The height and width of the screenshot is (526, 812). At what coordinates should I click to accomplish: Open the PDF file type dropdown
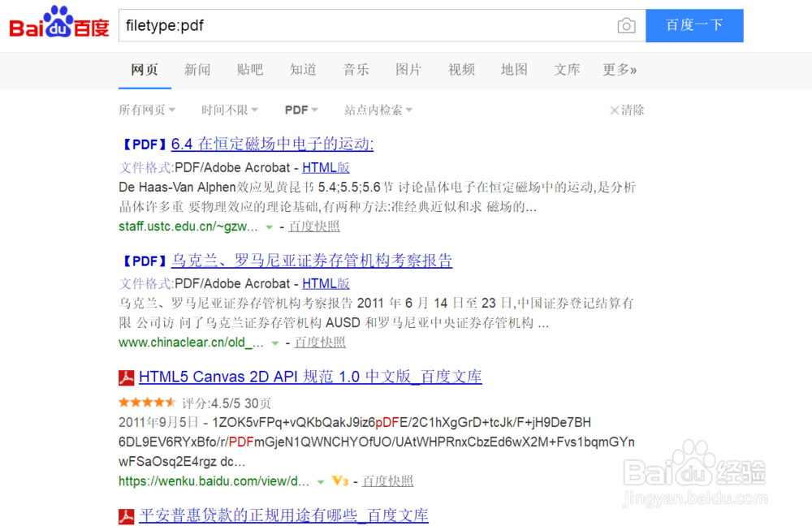click(x=301, y=110)
